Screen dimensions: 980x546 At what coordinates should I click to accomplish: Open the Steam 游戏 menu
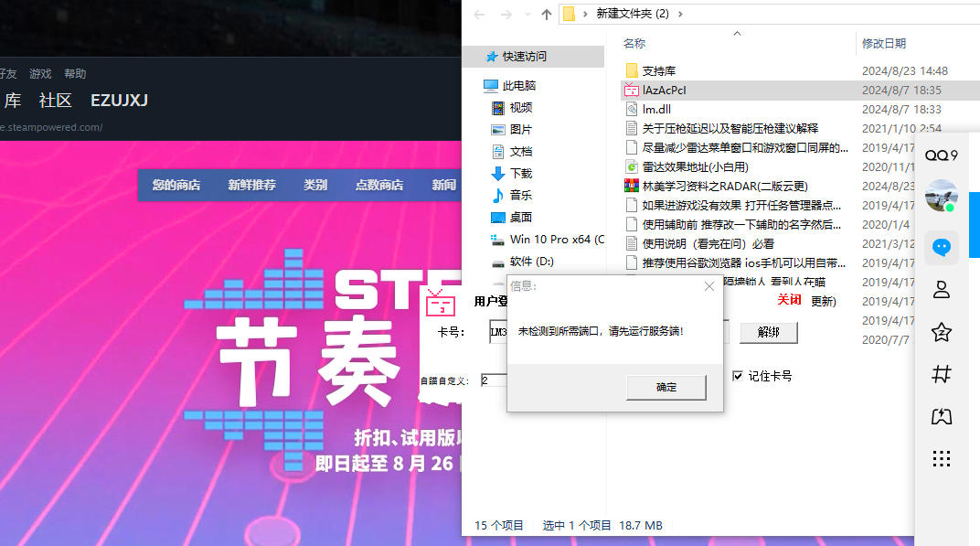pyautogui.click(x=40, y=74)
